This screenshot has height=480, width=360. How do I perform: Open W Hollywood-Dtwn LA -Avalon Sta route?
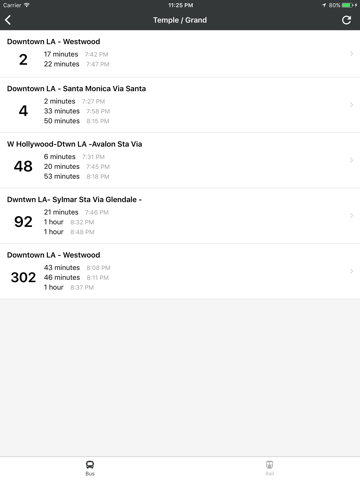click(74, 144)
